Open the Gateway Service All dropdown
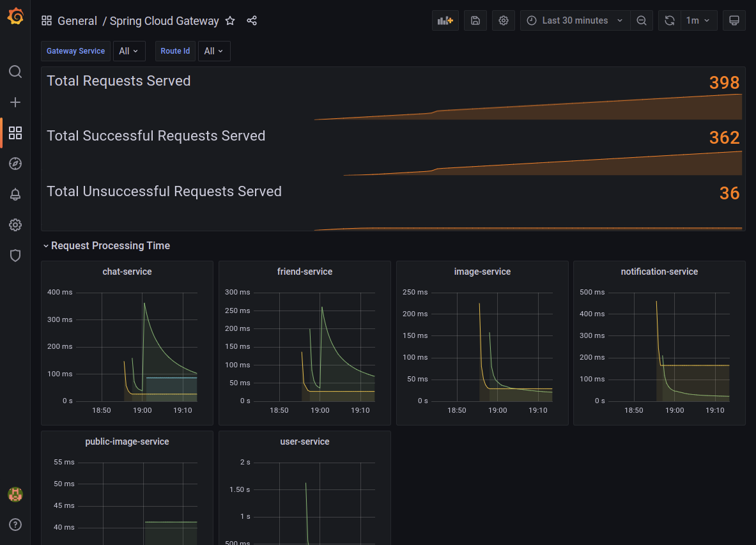This screenshot has height=545, width=756. pyautogui.click(x=129, y=51)
